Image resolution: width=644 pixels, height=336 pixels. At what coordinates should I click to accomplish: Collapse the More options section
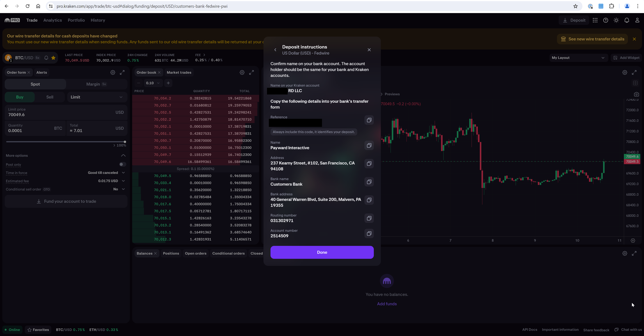coord(123,155)
